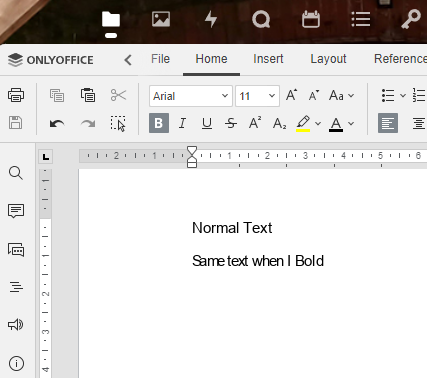The width and height of the screenshot is (427, 378).
Task: Open the Feedback megaphone sidebar icon
Action: pyautogui.click(x=16, y=324)
